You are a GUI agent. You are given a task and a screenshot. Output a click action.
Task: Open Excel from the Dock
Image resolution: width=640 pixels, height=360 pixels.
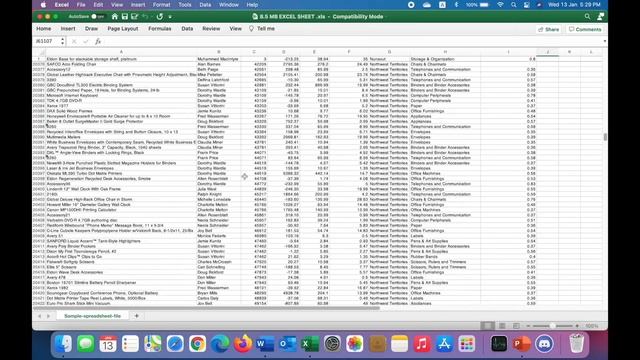click(x=310, y=344)
